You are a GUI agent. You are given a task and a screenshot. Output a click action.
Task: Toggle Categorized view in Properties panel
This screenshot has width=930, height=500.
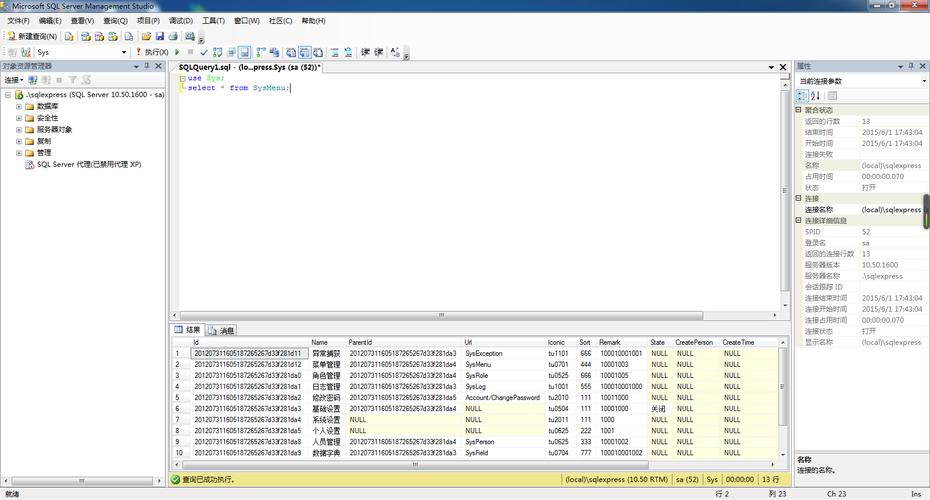pyautogui.click(x=802, y=95)
